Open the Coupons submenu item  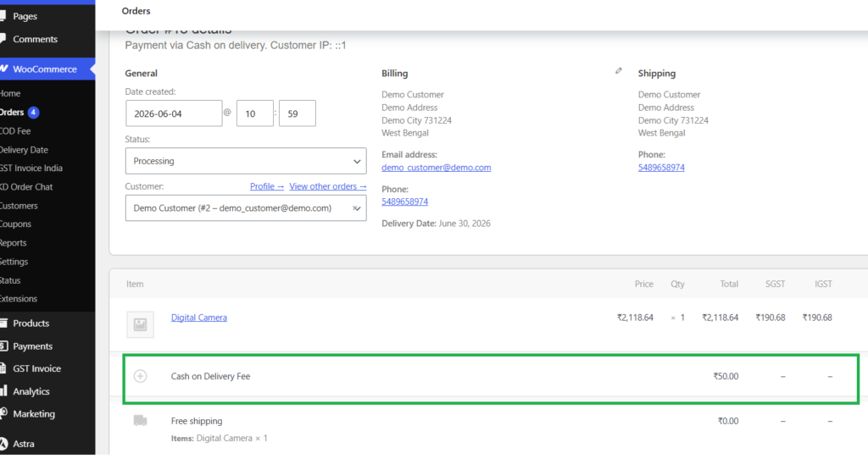15,224
